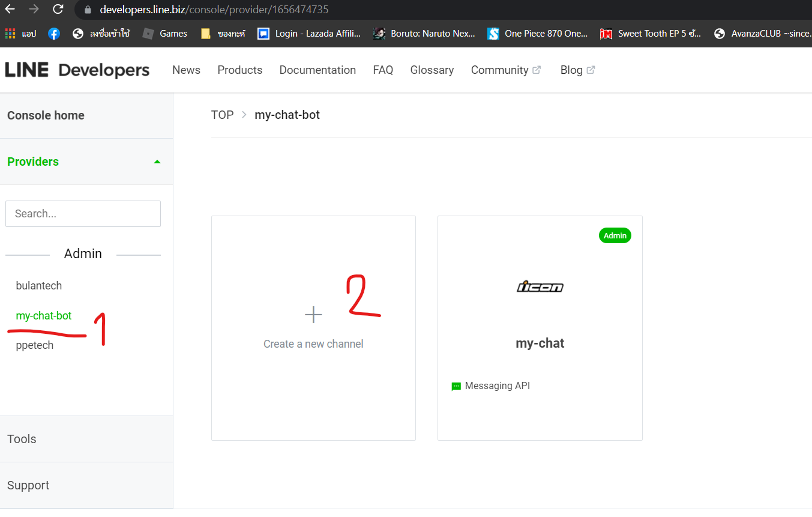Viewport: 812px width, 517px height.
Task: Open the my-chat channel thumbnail
Action: (x=540, y=287)
